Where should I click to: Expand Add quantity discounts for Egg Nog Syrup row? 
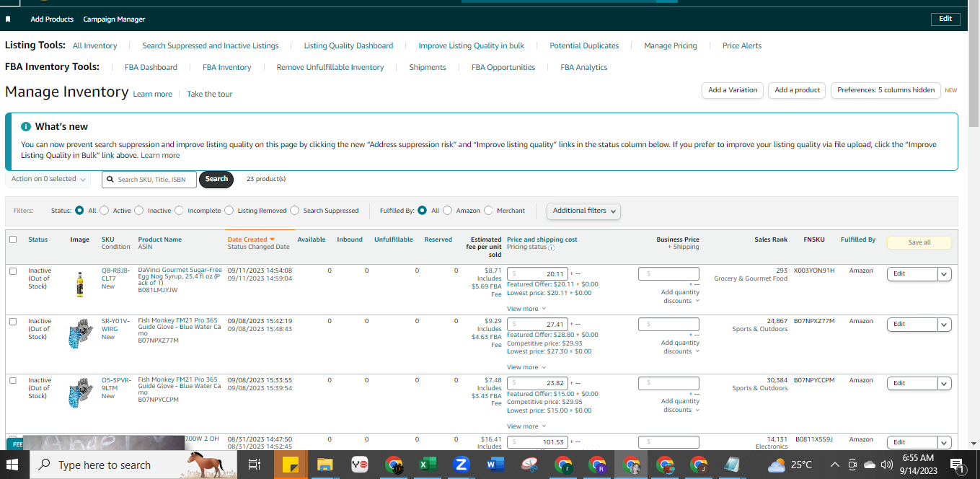tap(681, 296)
